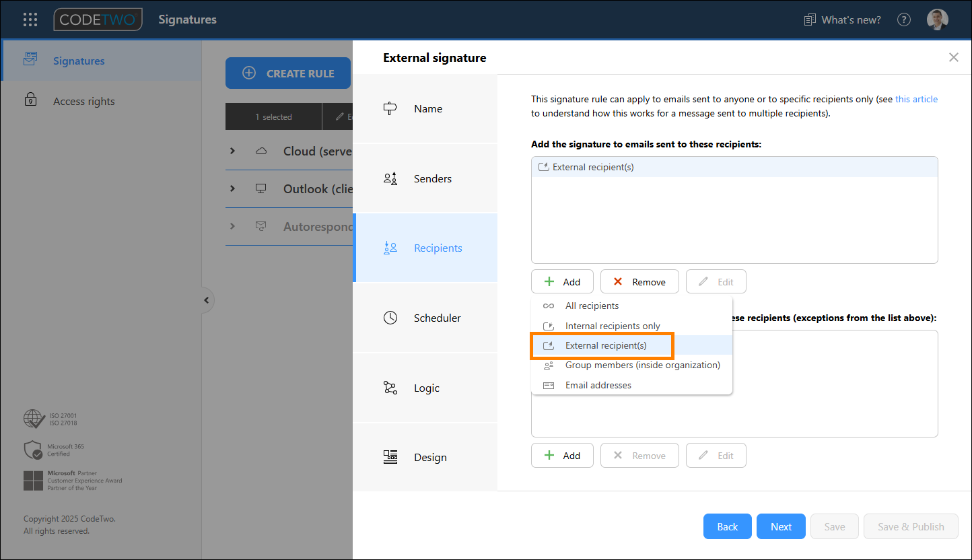Choose Email addresses from the dropdown
Screen dimensions: 972x560
coord(631,385)
